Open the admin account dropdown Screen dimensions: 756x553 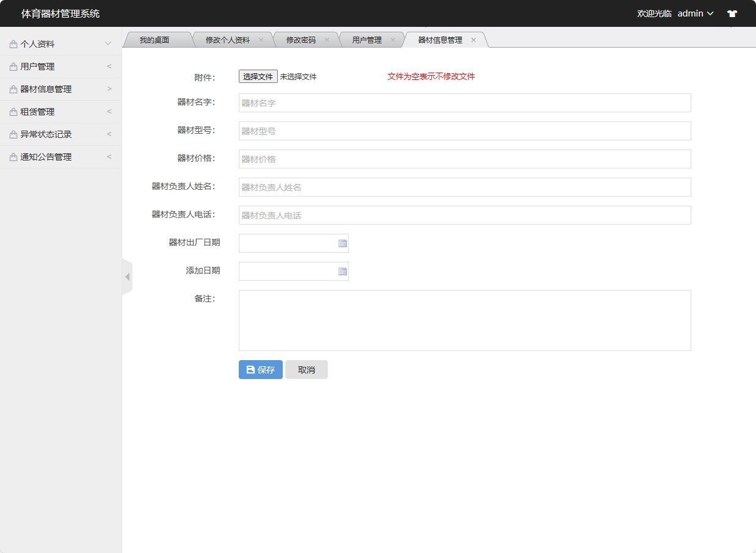(695, 13)
